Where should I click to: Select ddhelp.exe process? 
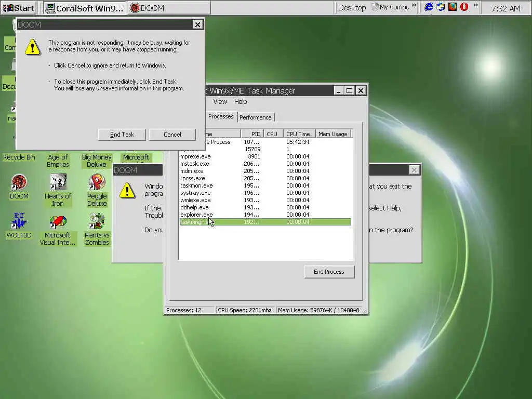click(x=265, y=207)
